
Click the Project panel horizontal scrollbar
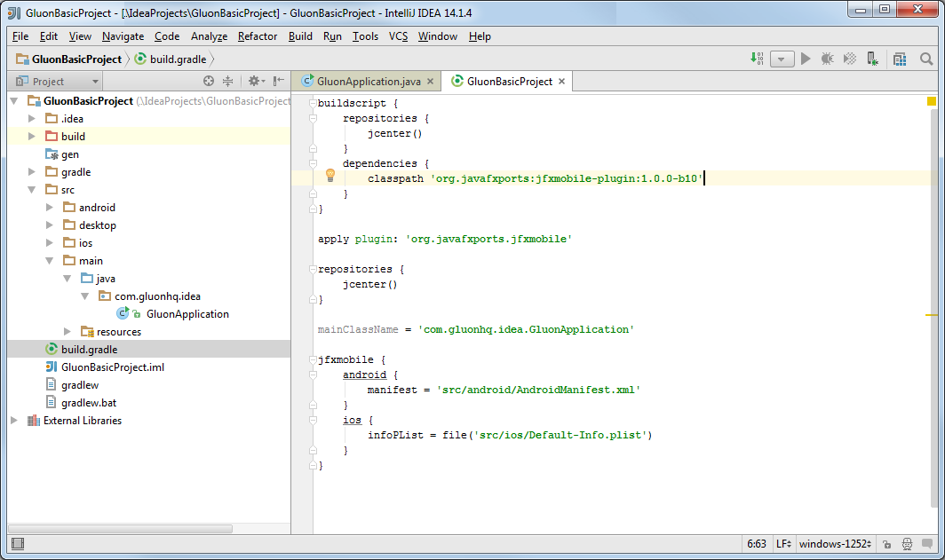point(120,529)
